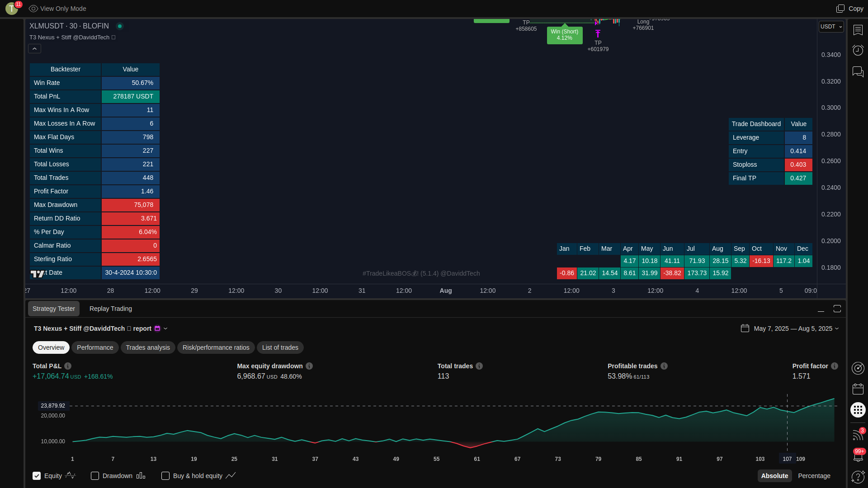
Task: Click the 0.2800 level on the price axis
Action: pyautogui.click(x=831, y=134)
